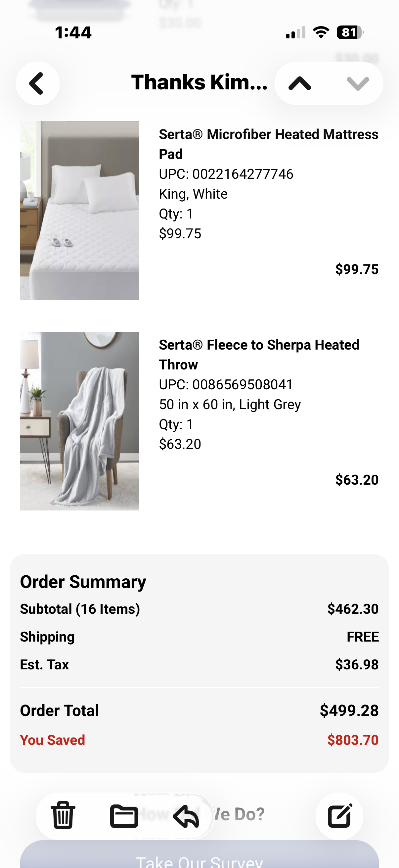The width and height of the screenshot is (399, 868).
Task: Tap the cellular signal bars icon
Action: (296, 33)
